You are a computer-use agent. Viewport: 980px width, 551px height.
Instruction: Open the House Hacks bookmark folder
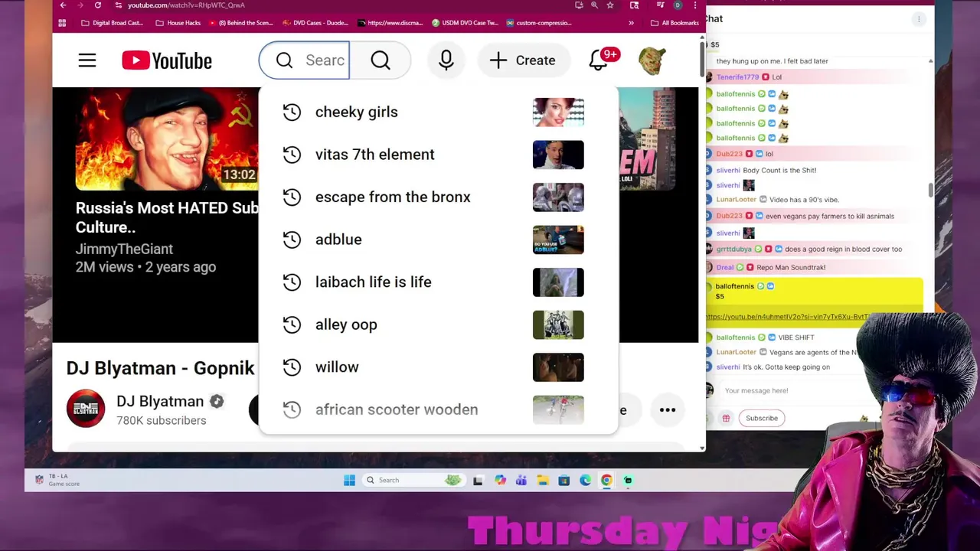(x=178, y=23)
